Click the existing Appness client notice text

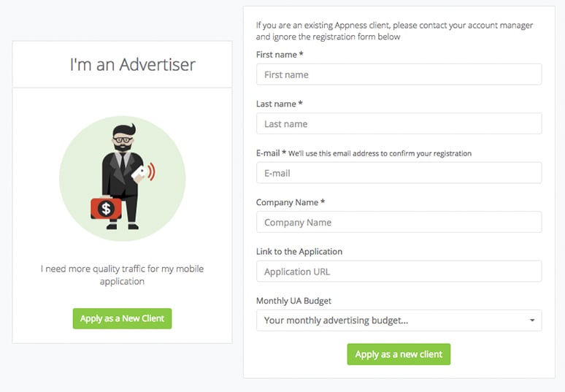394,31
